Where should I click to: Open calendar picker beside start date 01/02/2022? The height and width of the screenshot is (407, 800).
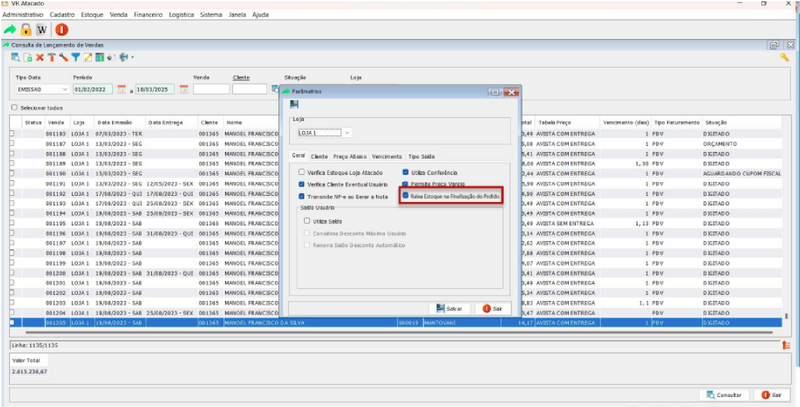click(x=122, y=89)
